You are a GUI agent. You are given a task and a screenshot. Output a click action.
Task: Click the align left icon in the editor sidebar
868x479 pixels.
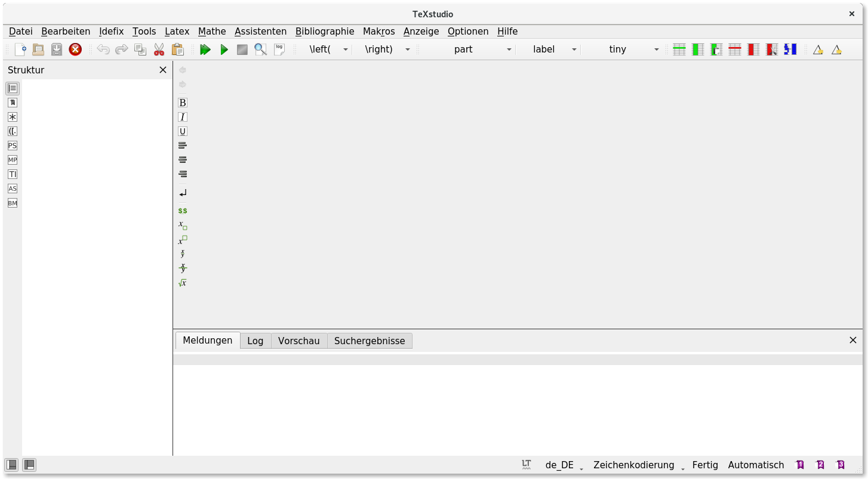coord(183,146)
